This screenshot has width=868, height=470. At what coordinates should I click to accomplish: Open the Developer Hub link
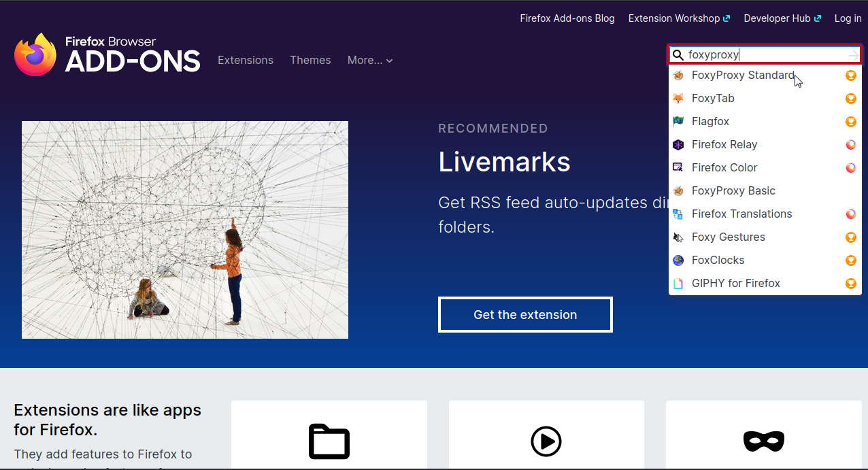(782, 18)
